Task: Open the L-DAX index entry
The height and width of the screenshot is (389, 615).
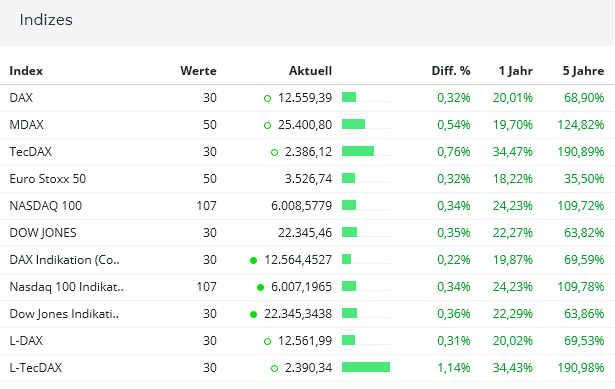Action: click(x=26, y=341)
